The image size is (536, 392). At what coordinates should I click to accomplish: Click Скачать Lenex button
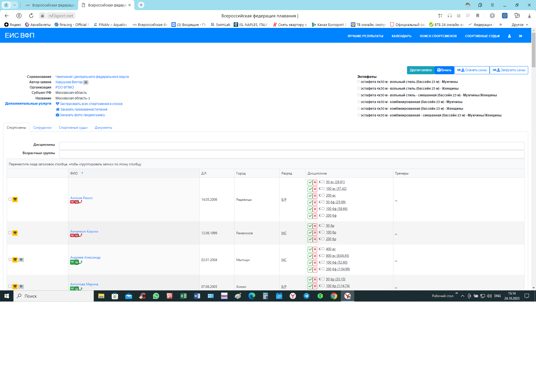(x=472, y=70)
